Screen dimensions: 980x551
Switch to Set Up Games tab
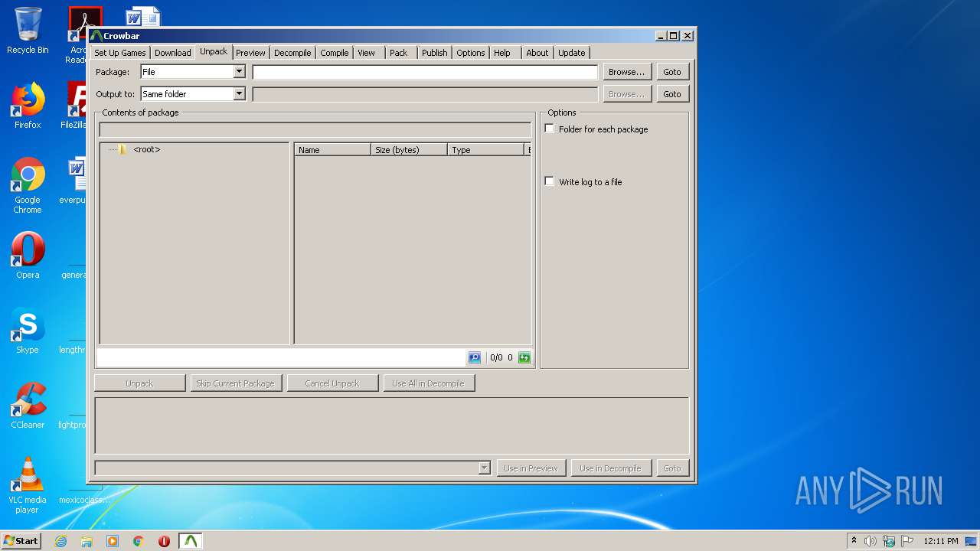[x=120, y=53]
